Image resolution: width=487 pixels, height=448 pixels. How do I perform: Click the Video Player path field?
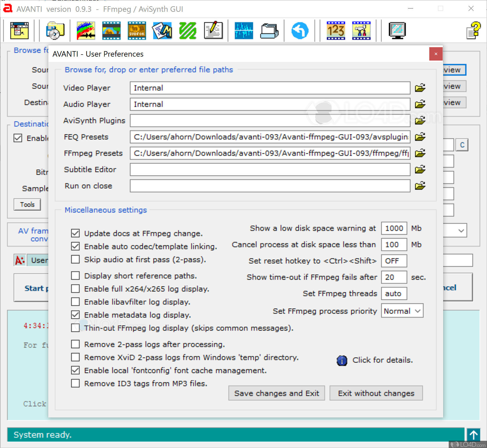click(270, 88)
